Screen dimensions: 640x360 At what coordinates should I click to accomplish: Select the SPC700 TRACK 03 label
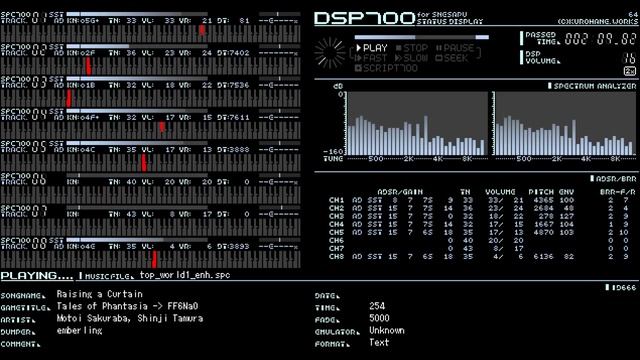(24, 82)
